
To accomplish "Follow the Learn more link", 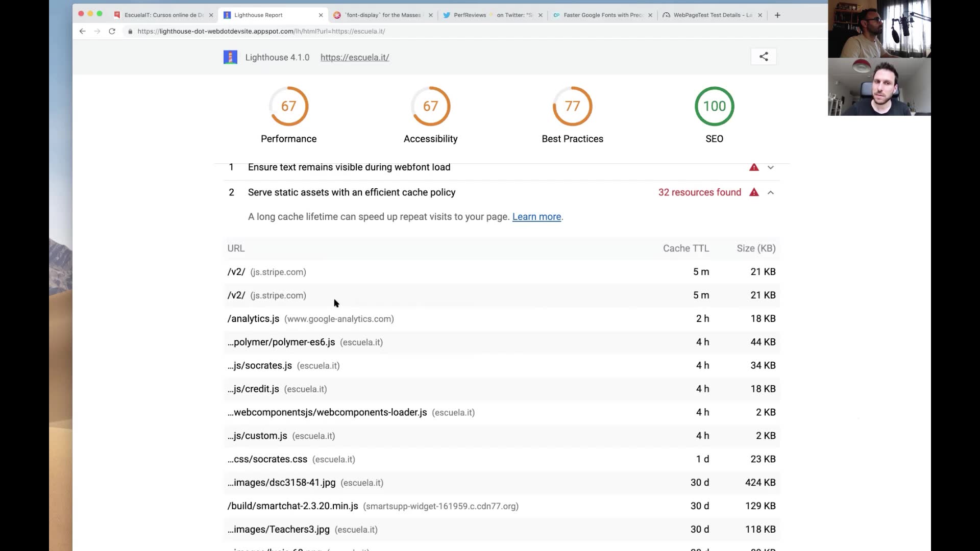I will coord(536,217).
